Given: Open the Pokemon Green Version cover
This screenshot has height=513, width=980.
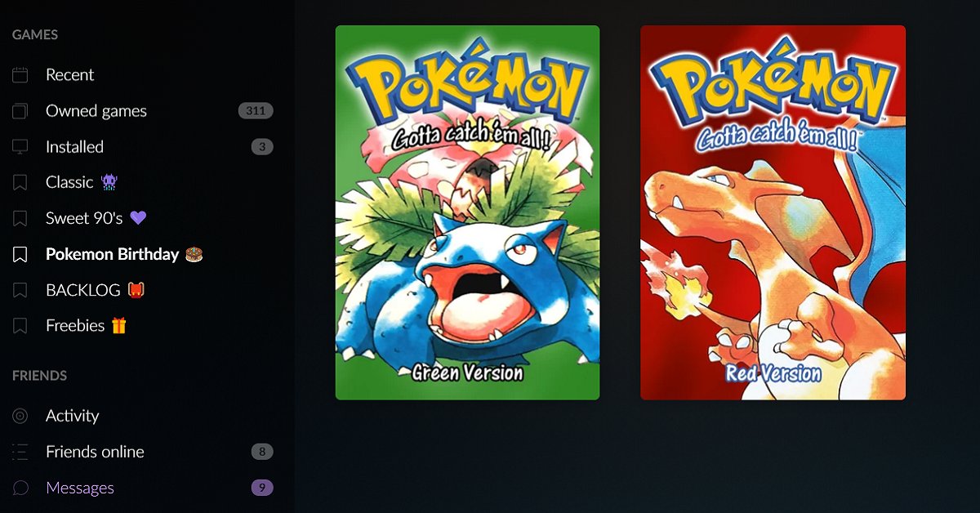Looking at the screenshot, I should pyautogui.click(x=467, y=212).
